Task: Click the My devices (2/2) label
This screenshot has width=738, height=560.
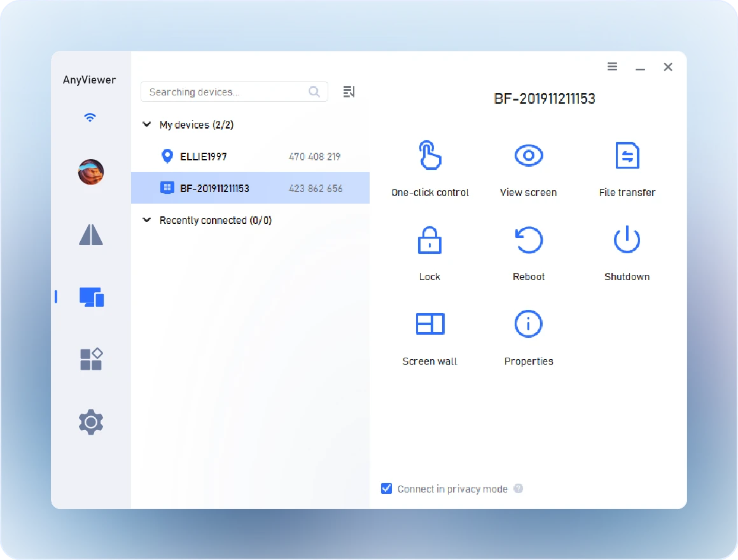Action: [x=196, y=125]
